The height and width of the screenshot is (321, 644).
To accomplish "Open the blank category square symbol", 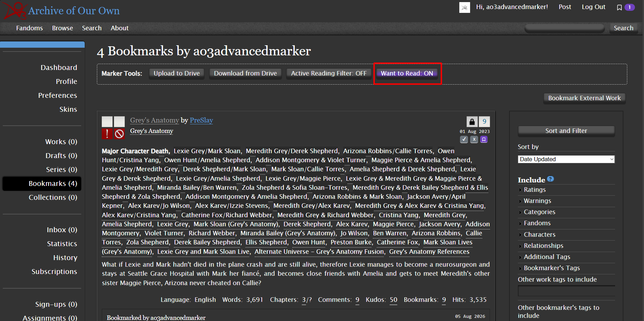I will 120,122.
